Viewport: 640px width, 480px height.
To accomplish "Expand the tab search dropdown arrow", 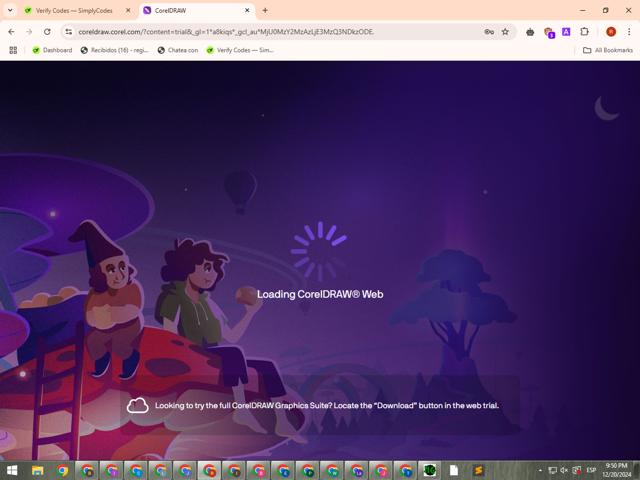I will [x=10, y=11].
